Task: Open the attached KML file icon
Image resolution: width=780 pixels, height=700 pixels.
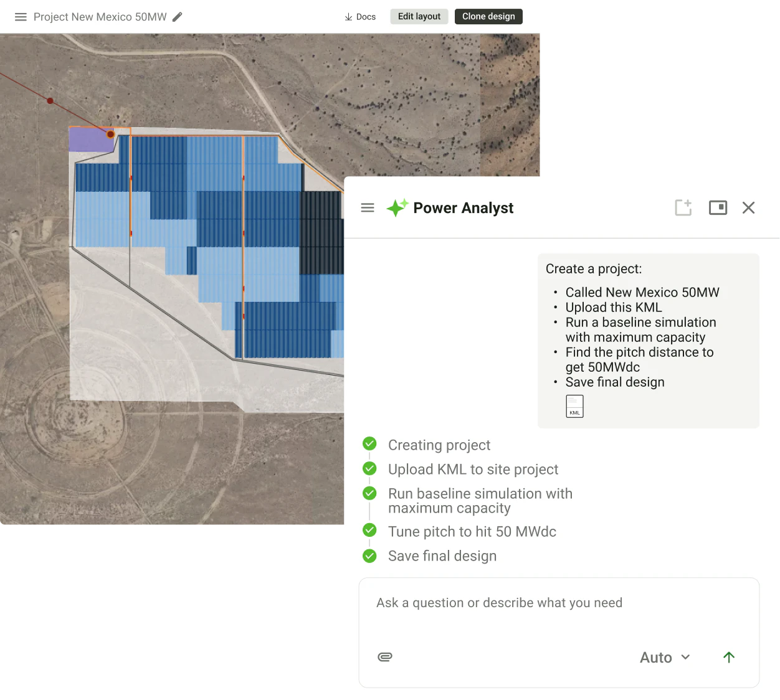Action: pyautogui.click(x=574, y=406)
